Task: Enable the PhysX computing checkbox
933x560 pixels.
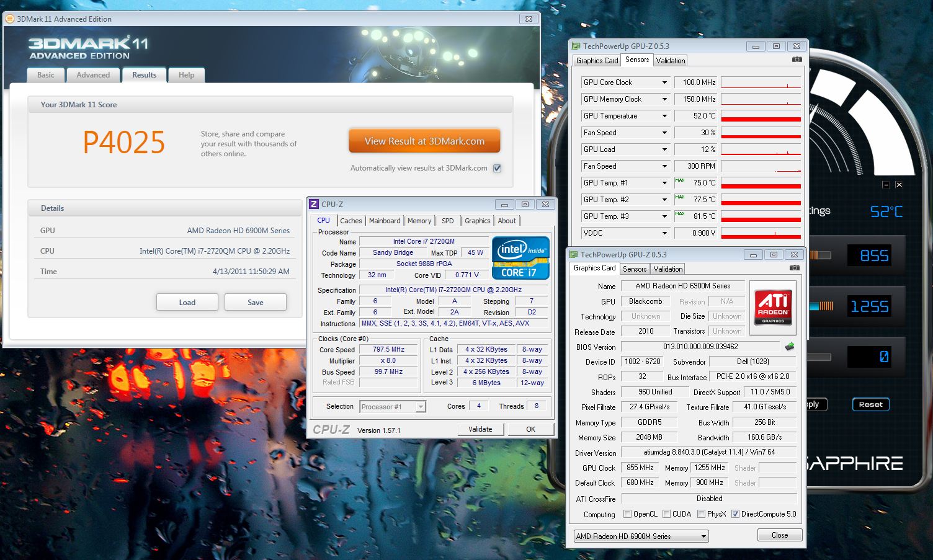Action: [701, 514]
